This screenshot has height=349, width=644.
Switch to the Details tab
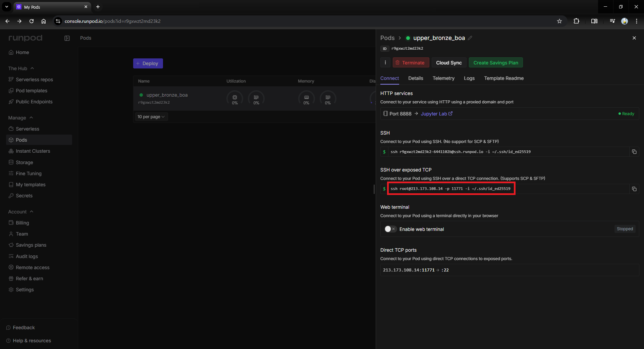click(x=416, y=78)
